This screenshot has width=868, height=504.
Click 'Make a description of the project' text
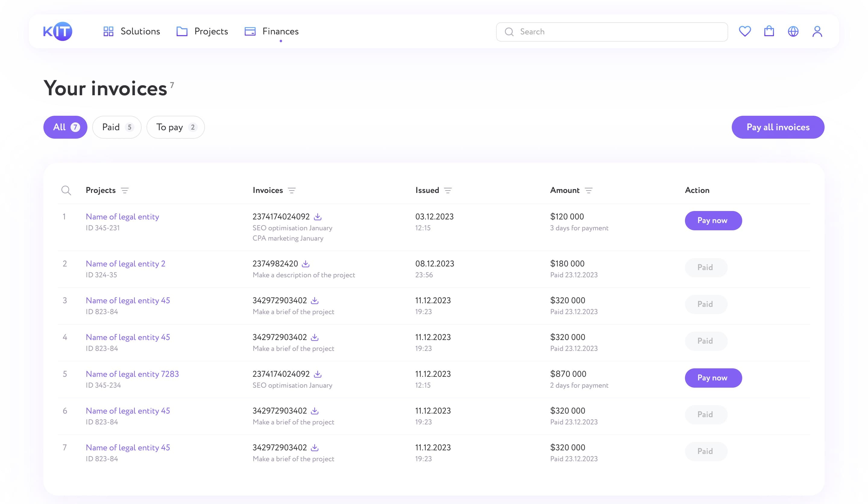(304, 275)
